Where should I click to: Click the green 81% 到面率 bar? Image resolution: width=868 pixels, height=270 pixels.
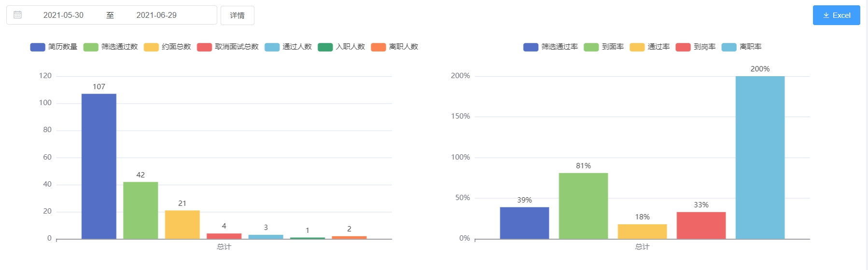point(583,206)
